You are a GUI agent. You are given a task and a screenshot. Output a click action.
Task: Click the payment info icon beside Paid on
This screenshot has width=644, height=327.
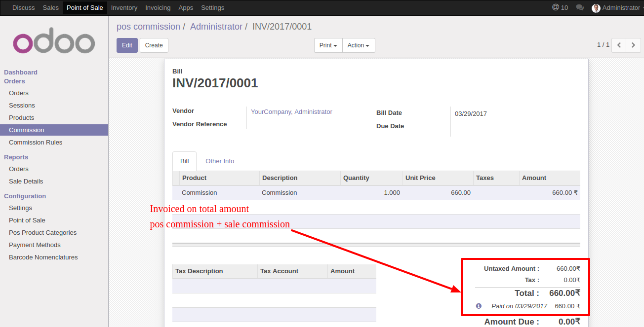point(479,306)
